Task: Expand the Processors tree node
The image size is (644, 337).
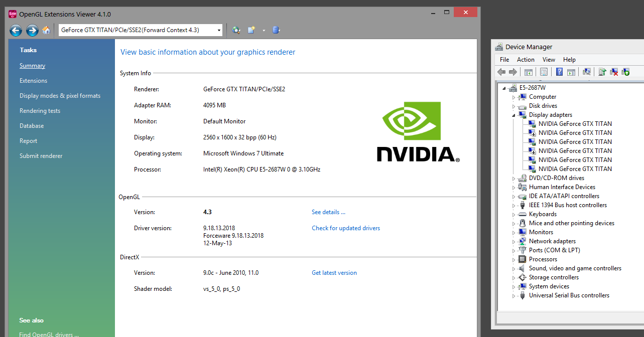Action: click(514, 259)
